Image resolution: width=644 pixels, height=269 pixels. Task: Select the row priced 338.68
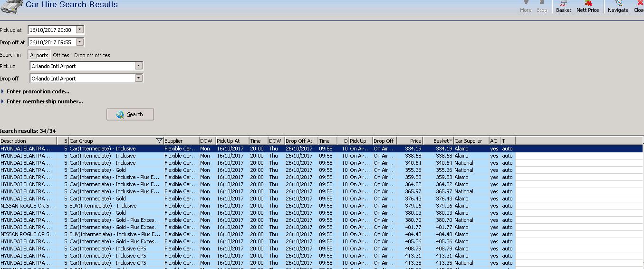pos(258,156)
